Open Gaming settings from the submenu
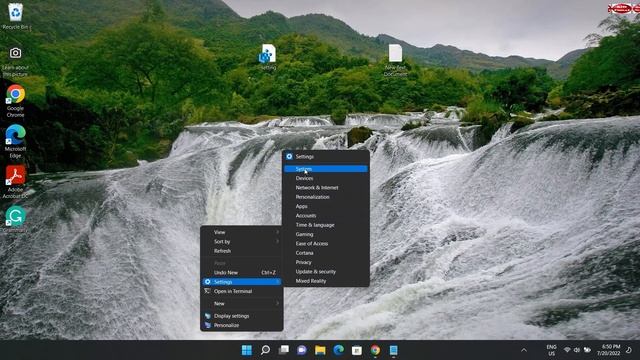The width and height of the screenshot is (640, 360). point(326,234)
